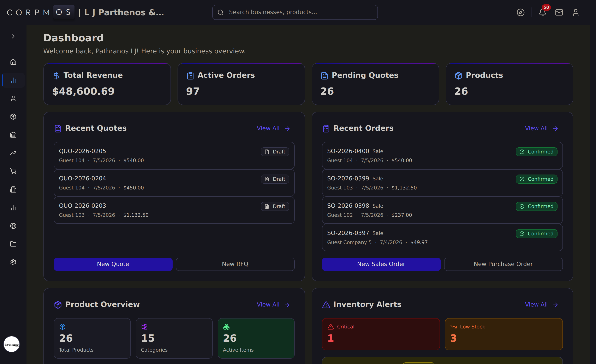This screenshot has width=596, height=364.
Task: Click Confirmed badge on SO-2026-0400
Action: pyautogui.click(x=536, y=152)
